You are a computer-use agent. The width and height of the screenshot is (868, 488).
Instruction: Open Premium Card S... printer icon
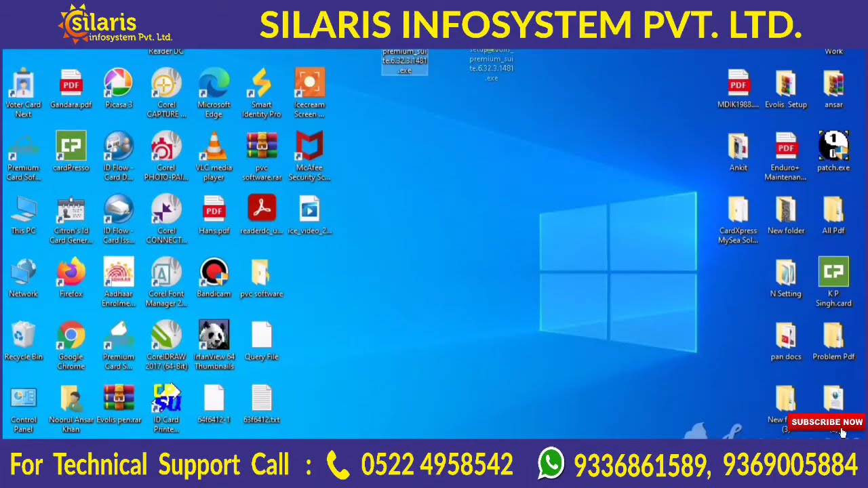point(119,345)
